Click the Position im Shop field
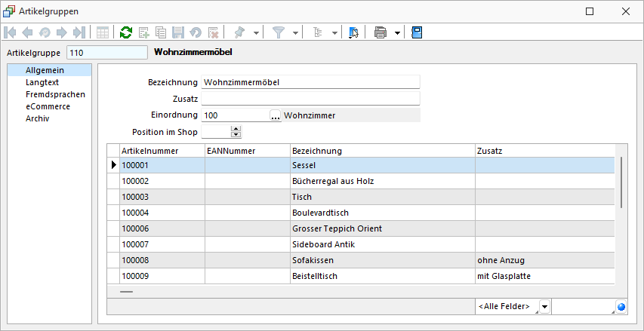 [x=216, y=132]
